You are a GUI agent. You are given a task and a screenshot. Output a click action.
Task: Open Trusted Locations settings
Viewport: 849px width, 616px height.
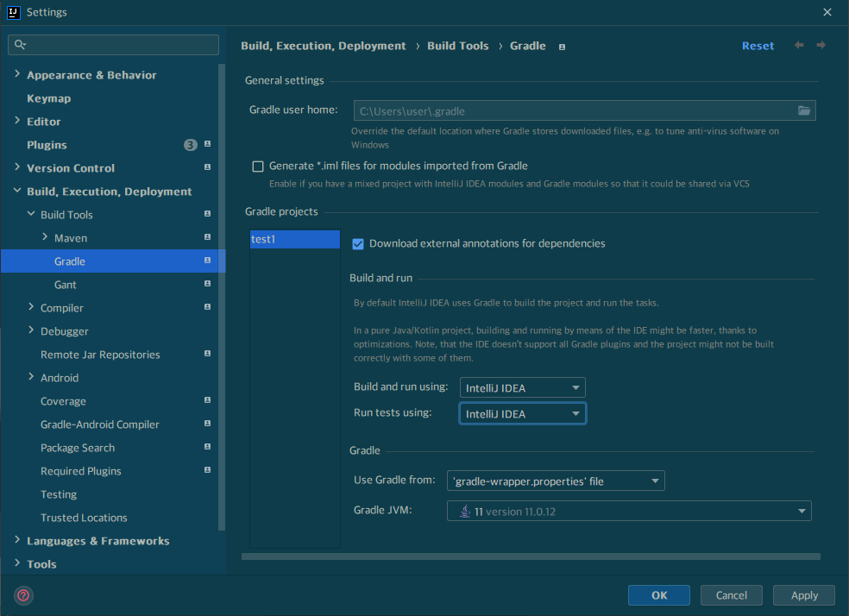(x=84, y=517)
